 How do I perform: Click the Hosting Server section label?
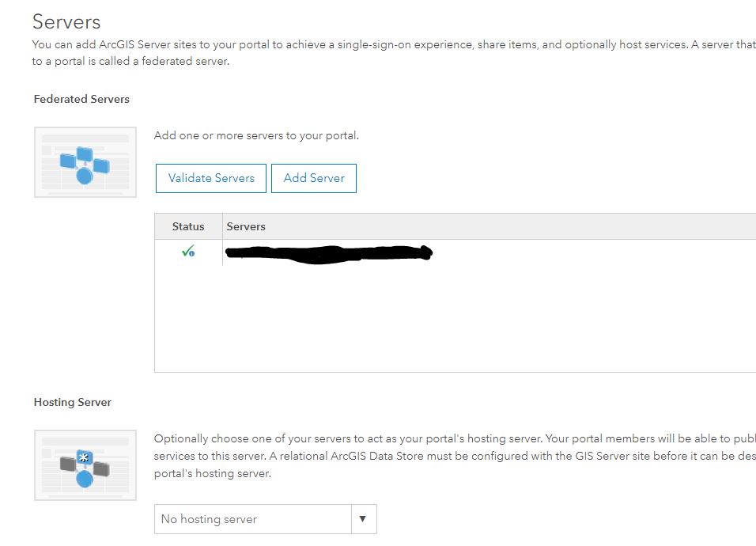[72, 402]
